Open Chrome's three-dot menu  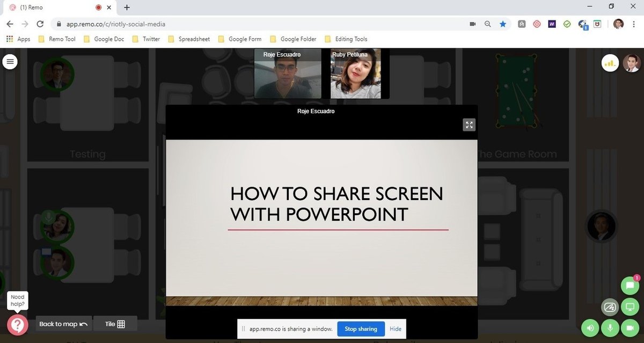[634, 24]
